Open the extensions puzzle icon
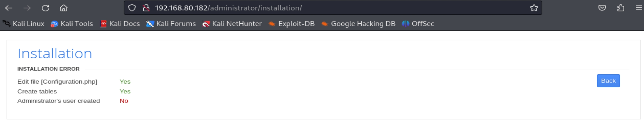 click(621, 8)
